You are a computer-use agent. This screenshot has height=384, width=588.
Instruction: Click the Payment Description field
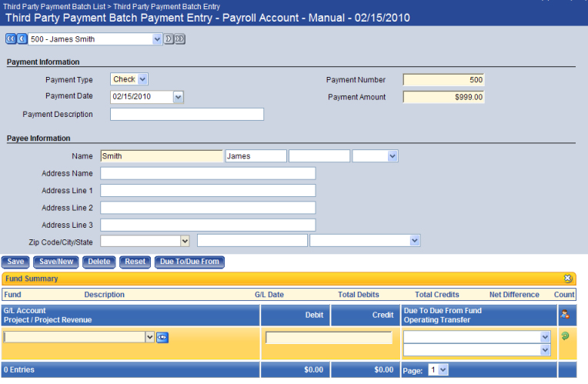(187, 115)
